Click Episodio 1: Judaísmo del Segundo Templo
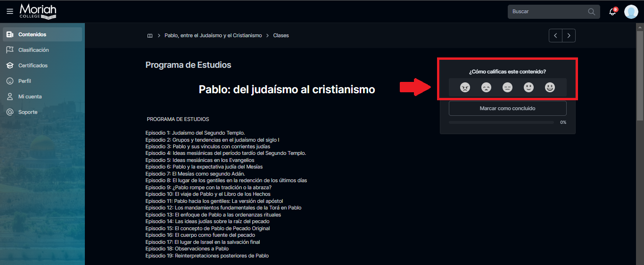The image size is (644, 265). (x=195, y=133)
